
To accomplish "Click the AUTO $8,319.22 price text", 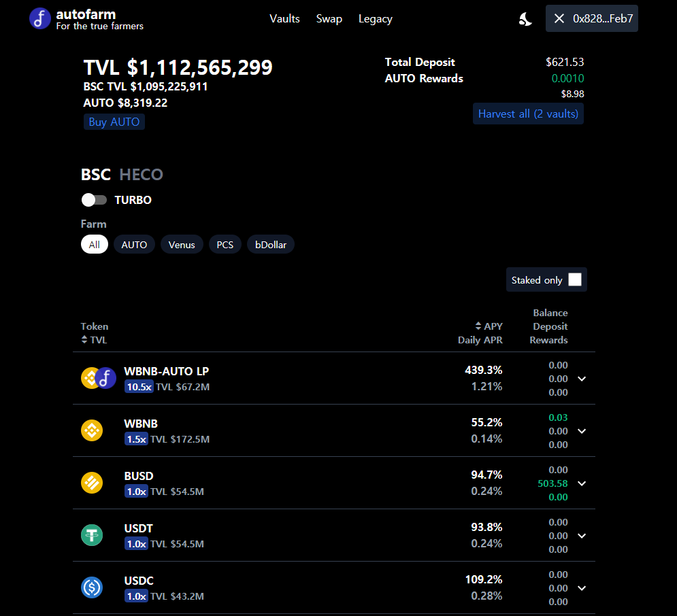I will [x=125, y=103].
